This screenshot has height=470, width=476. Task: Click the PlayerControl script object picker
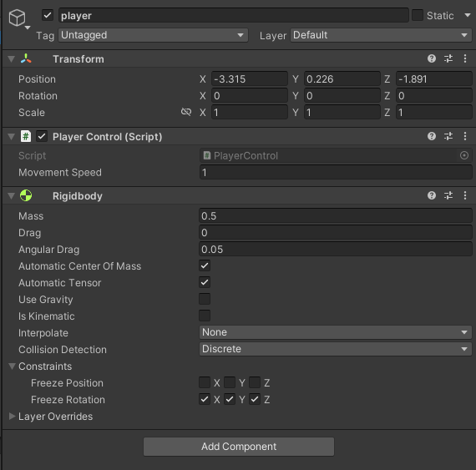pos(463,155)
